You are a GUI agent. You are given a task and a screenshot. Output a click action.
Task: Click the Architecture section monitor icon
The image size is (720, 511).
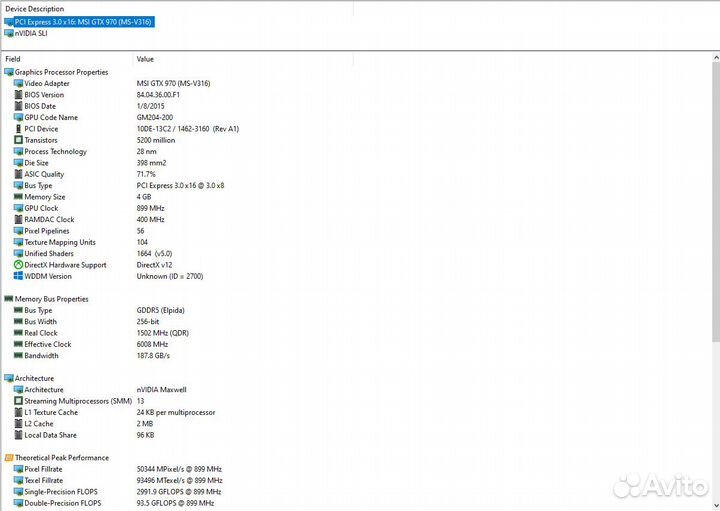(9, 379)
